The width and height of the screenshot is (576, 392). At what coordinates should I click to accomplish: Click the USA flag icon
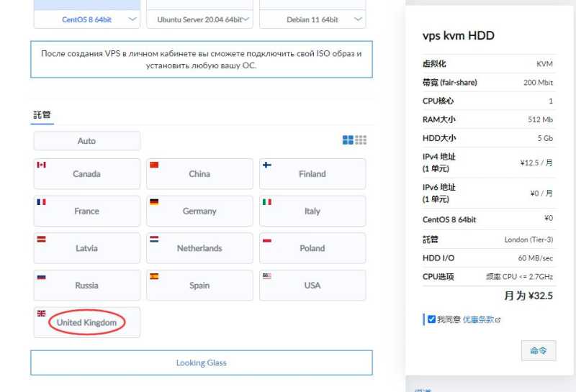coord(266,276)
